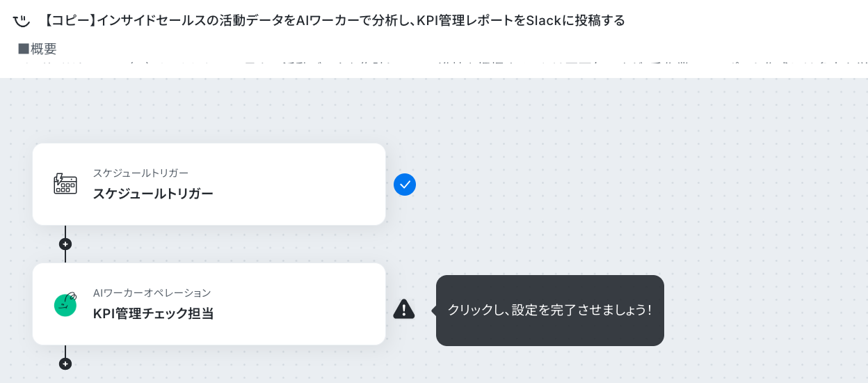
Task: Click the black warning triangle icon
Action: point(404,308)
